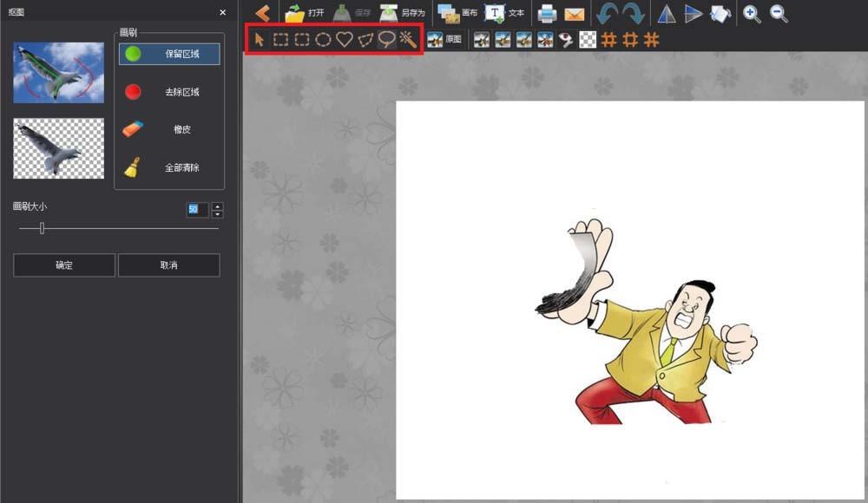Click the undo arrow icon
This screenshot has width=868, height=503.
pos(608,14)
